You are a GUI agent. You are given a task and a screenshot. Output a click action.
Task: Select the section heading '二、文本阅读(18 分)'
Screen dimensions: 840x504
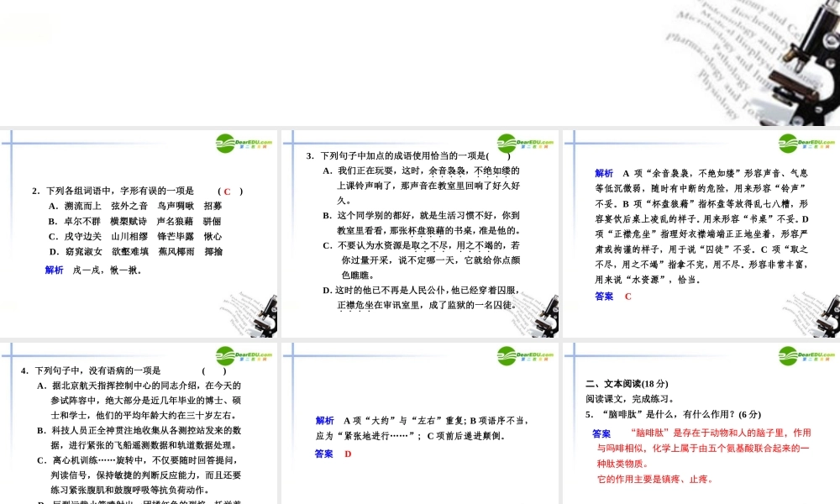coord(627,384)
